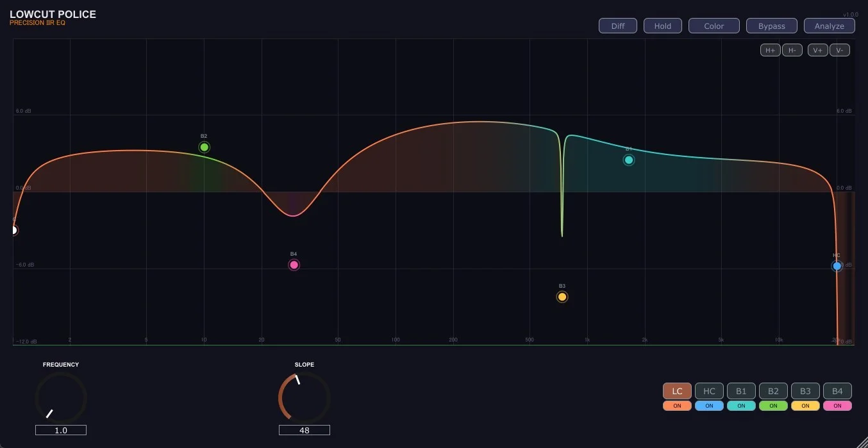Click the Bypass button
The height and width of the screenshot is (448, 868).
[x=772, y=26]
